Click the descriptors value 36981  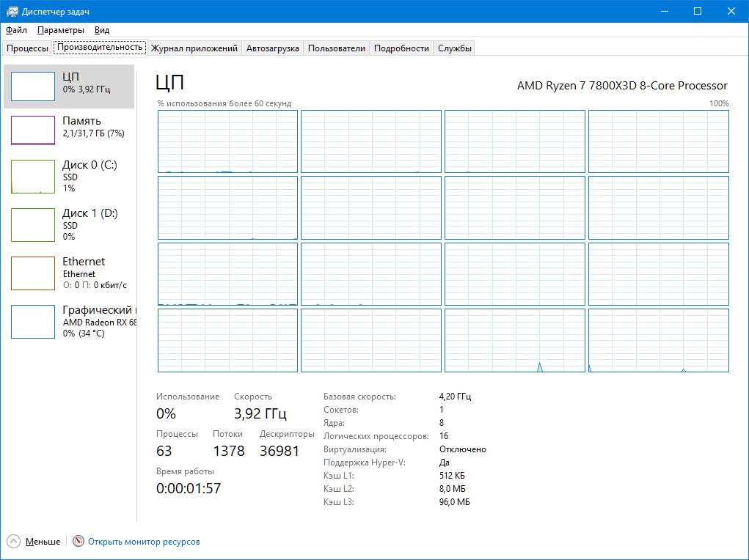(279, 451)
